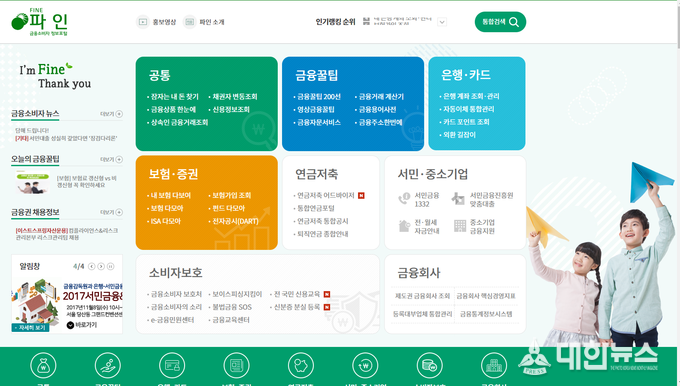Open 금융자문서비스 link

point(318,122)
